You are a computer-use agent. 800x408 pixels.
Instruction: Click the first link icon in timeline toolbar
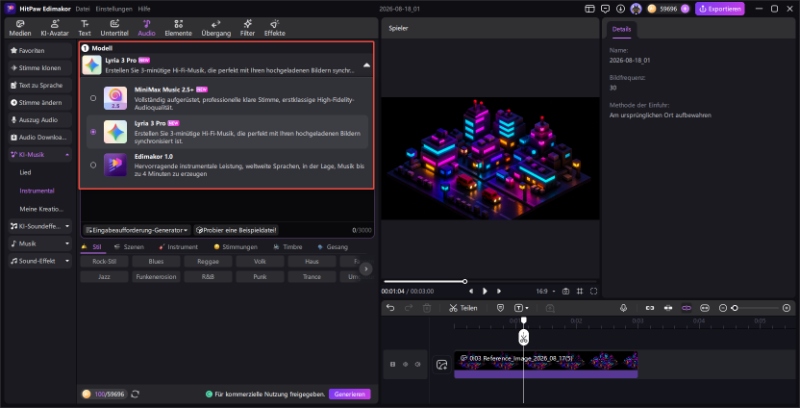[649, 308]
